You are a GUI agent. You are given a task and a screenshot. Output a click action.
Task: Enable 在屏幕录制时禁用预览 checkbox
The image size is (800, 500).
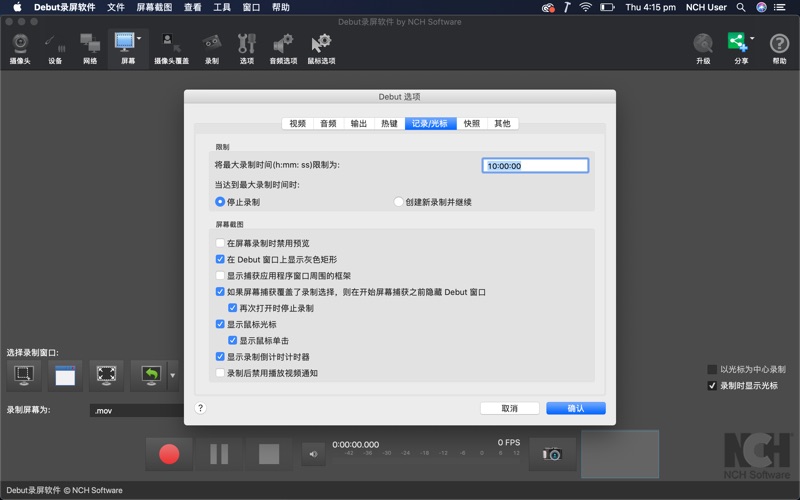(221, 243)
